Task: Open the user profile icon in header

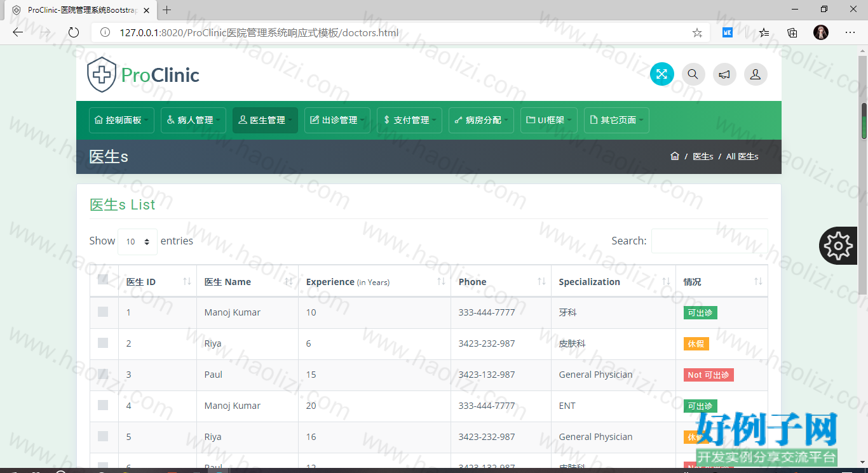Action: pyautogui.click(x=756, y=74)
